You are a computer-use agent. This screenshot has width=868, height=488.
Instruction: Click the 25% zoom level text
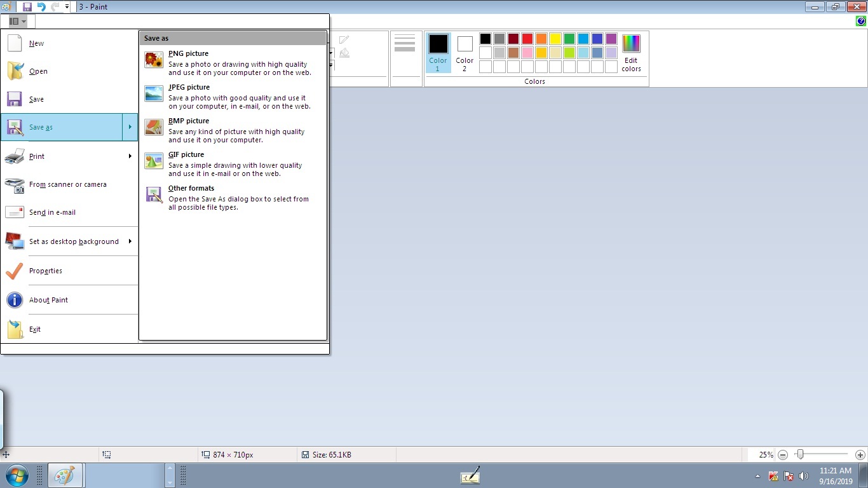[766, 455]
